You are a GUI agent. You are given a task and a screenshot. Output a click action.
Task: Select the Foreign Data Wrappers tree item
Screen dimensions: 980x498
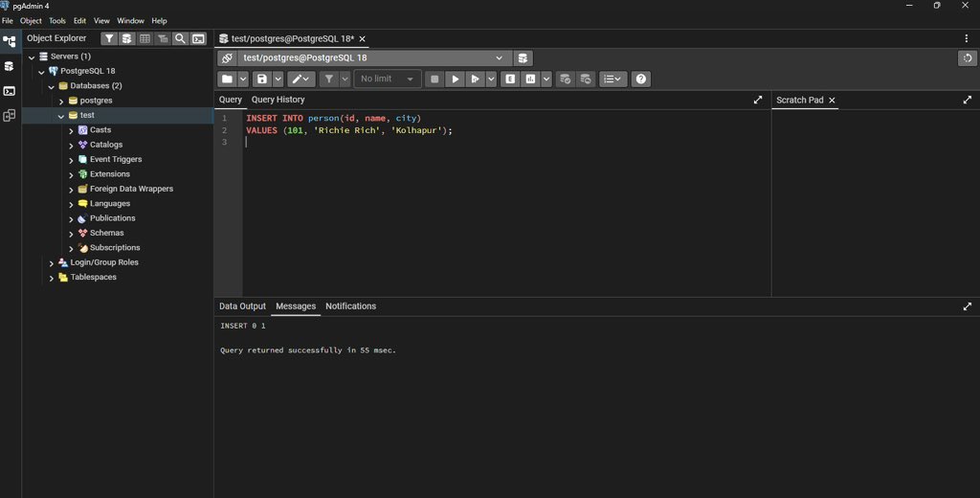(x=131, y=189)
